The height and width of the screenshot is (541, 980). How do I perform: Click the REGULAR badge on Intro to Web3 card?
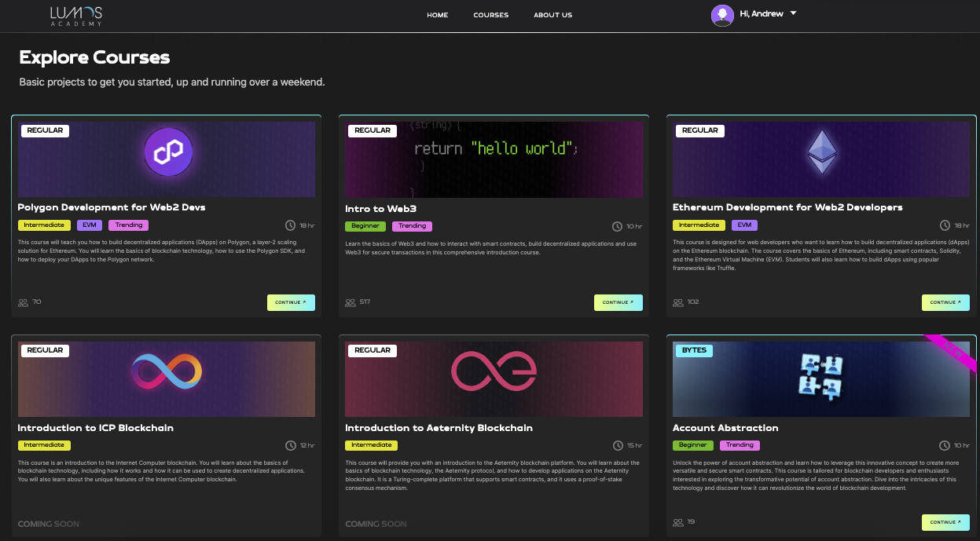[x=373, y=130]
